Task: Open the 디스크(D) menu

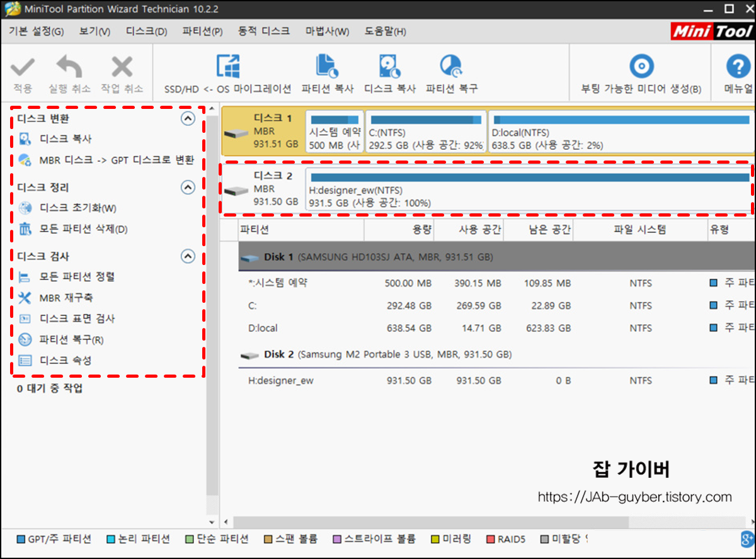Action: [x=146, y=31]
